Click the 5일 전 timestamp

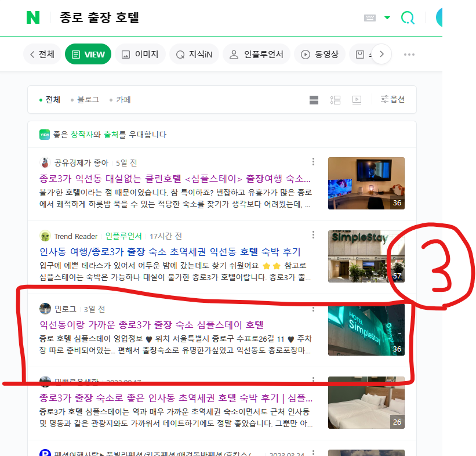(126, 163)
